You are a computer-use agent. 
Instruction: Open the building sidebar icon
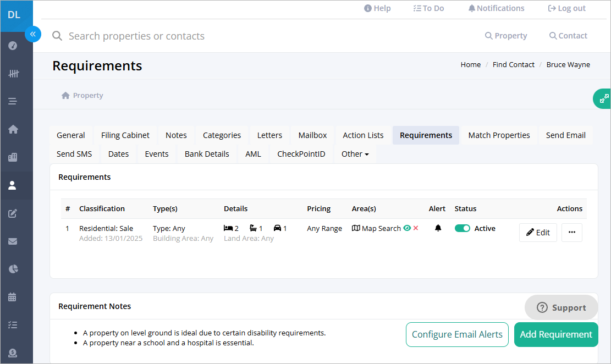(13, 157)
